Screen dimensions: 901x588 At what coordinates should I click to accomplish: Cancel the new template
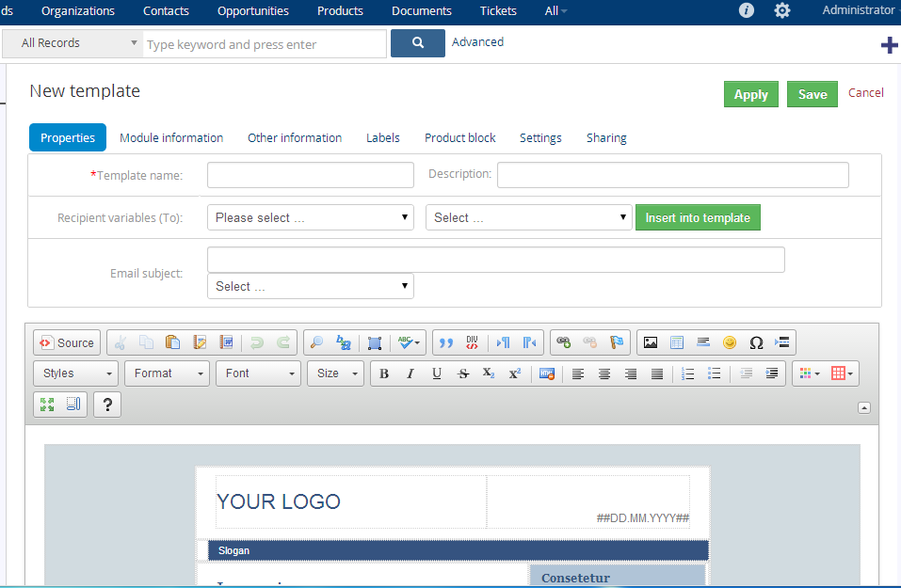tap(866, 93)
